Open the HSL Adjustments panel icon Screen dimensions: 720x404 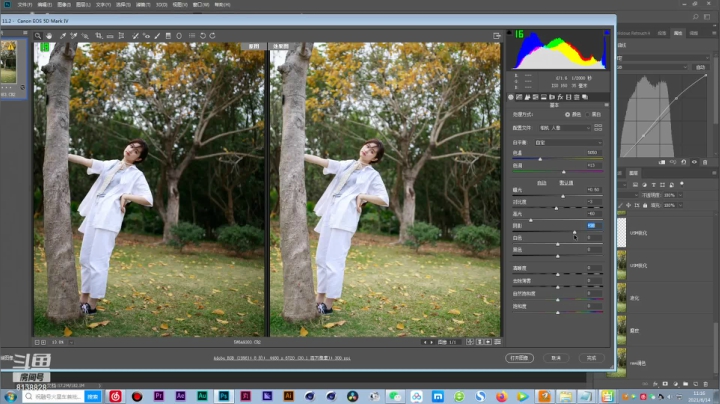535,97
